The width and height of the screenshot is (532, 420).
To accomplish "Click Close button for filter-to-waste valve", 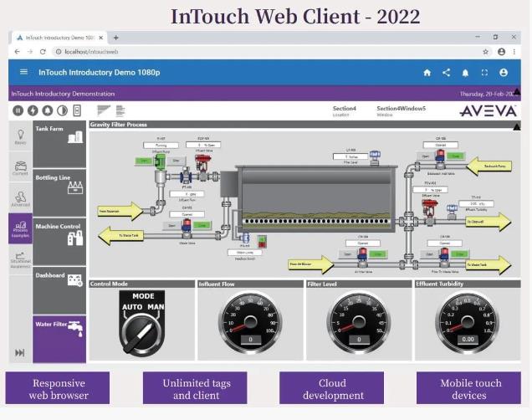I will [460, 254].
